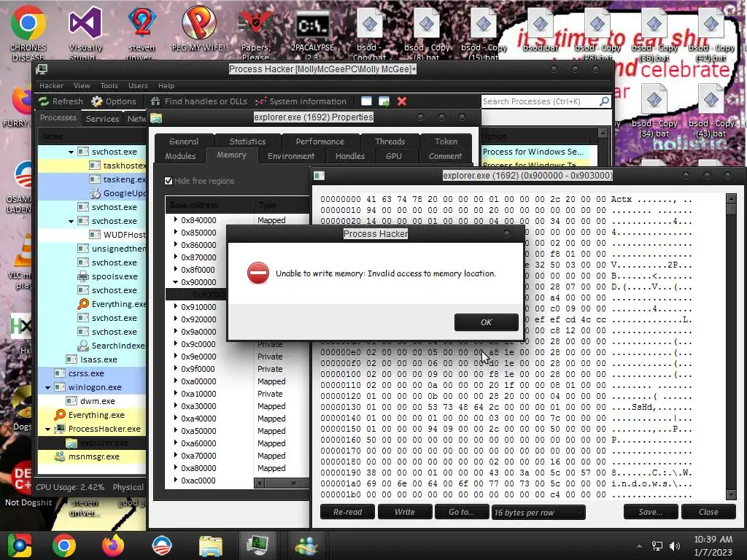Screen dimensions: 747x560
Task: Select the msnmsgr.exe process row
Action: 92,456
